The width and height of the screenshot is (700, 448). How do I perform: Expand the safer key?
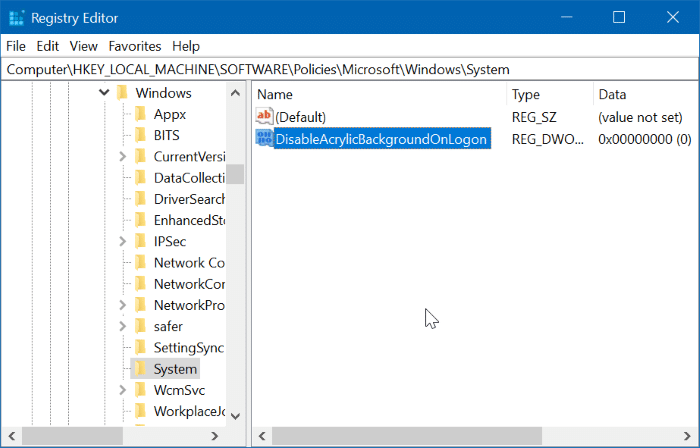(123, 326)
